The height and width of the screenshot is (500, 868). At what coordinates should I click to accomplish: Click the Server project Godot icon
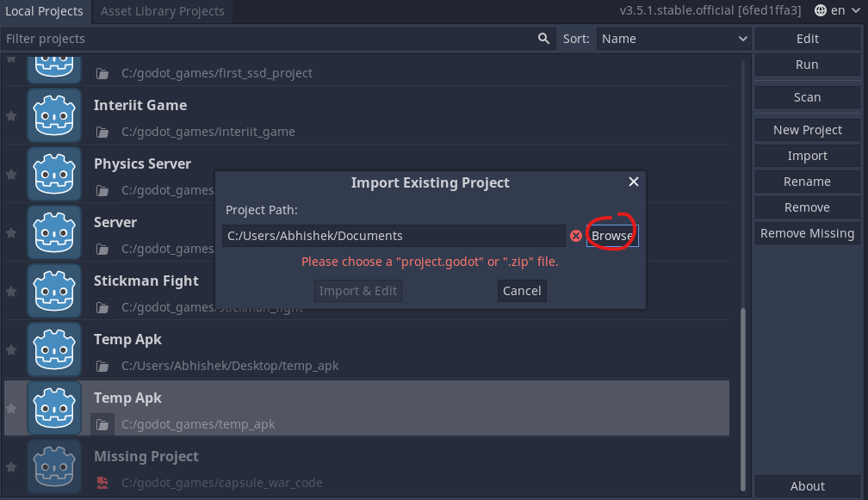[x=54, y=233]
